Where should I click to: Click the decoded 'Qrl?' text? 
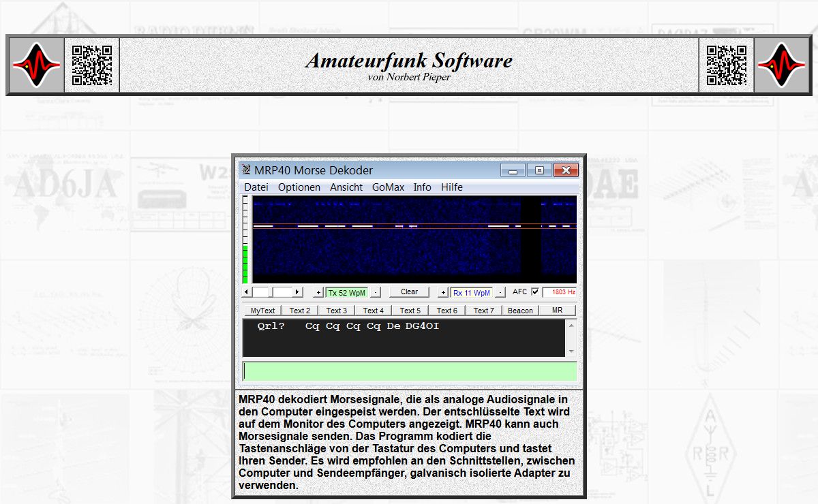click(x=271, y=326)
